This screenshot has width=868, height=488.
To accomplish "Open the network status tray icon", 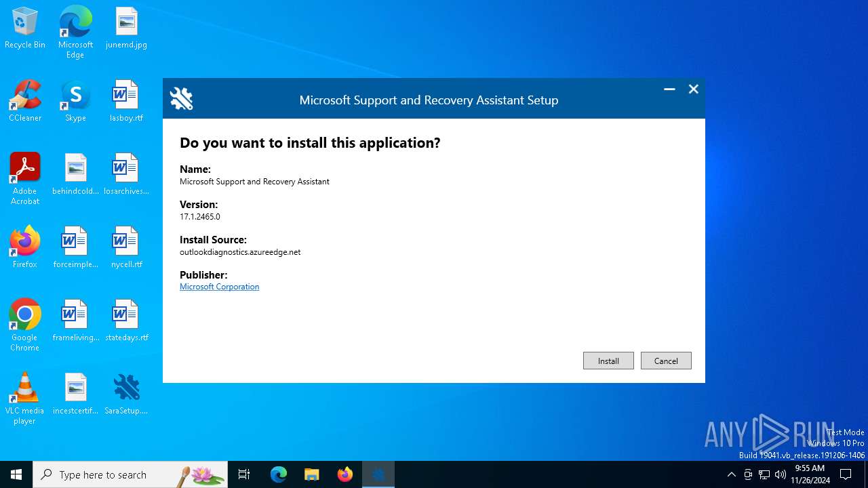I will pos(764,474).
